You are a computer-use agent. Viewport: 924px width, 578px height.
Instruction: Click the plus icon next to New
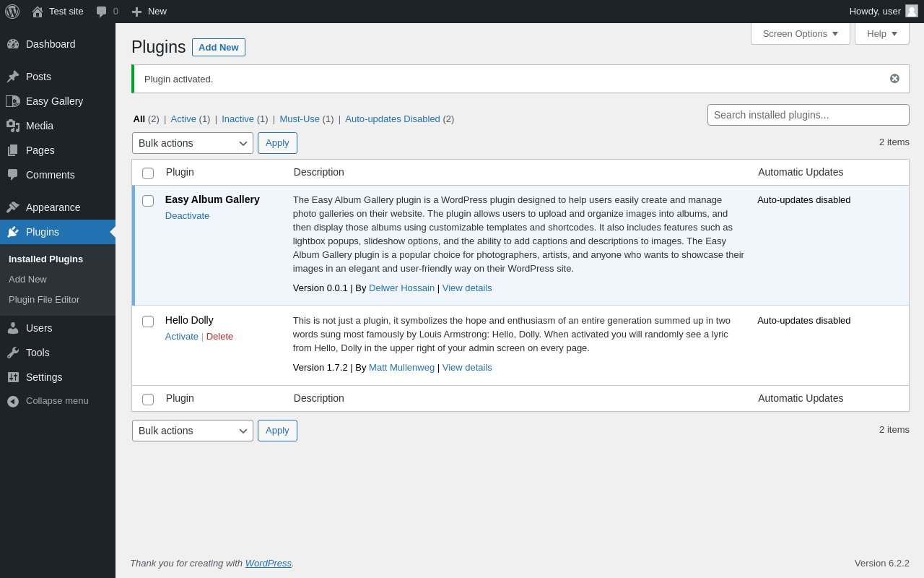click(x=136, y=12)
